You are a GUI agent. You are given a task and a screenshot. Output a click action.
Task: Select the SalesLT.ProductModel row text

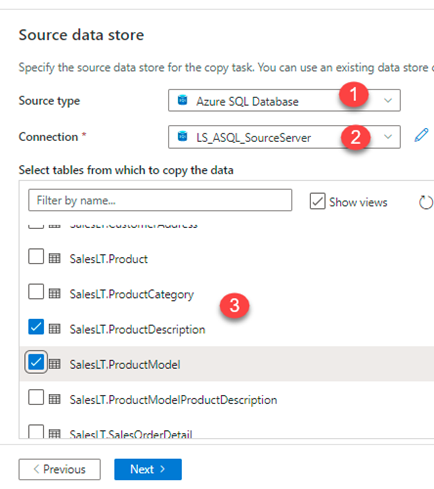pos(125,364)
